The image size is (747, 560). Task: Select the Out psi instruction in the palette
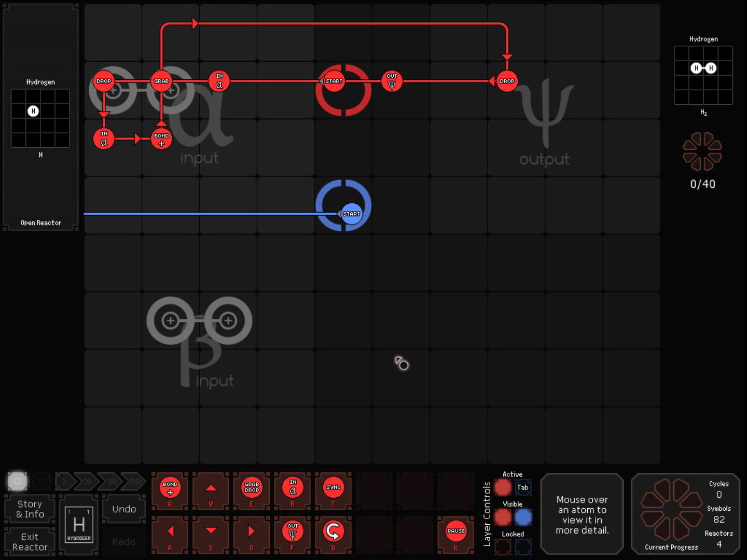tap(293, 531)
